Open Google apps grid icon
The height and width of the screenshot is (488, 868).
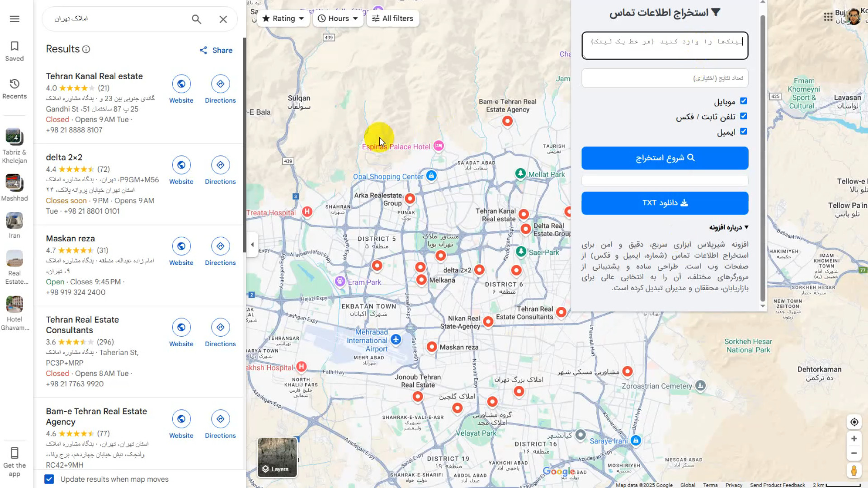click(x=828, y=17)
